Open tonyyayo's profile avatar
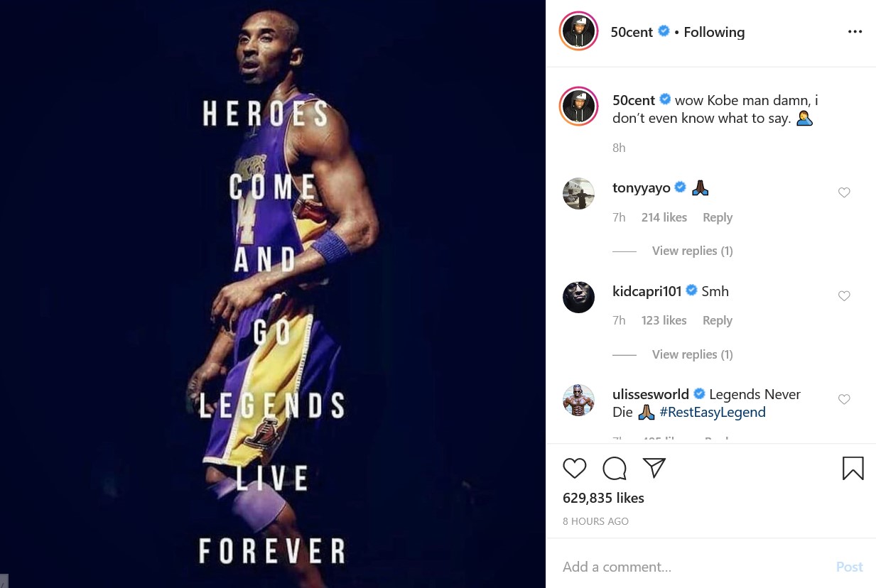Screen dimensions: 876x588 pos(578,193)
